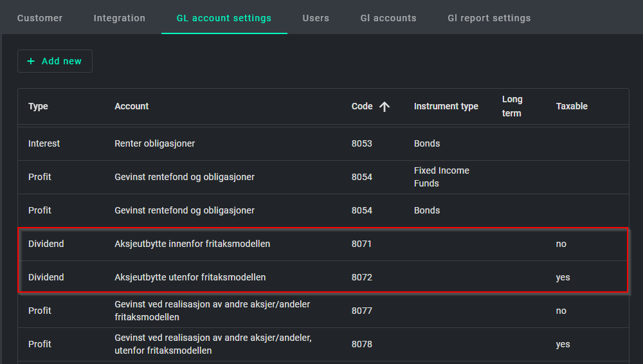Screen dimensions: 643x364
Task: Click the Fixed Income Funds instrument cell
Action: click(441, 177)
